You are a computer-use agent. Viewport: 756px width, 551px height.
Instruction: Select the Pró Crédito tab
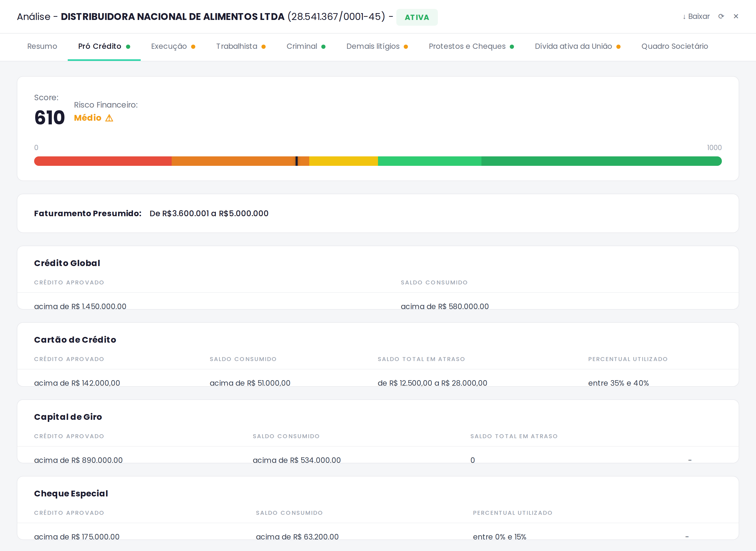100,46
